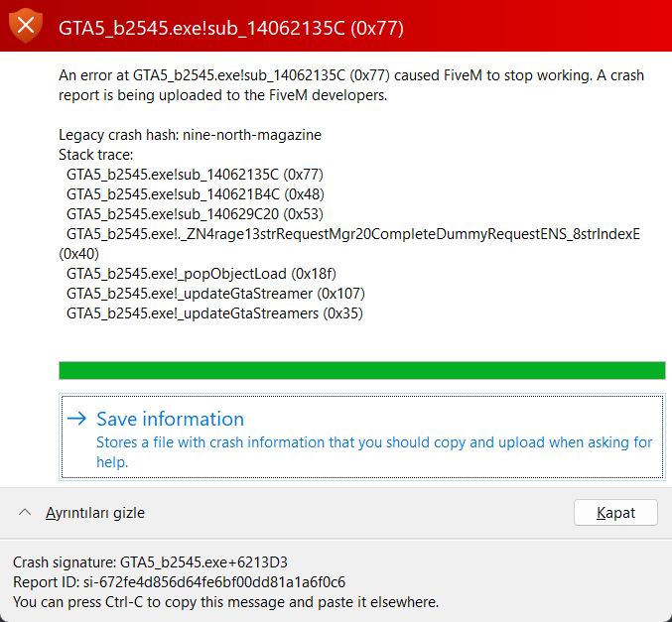Click the CompleteDummyRequest stack trace line
The width and height of the screenshot is (672, 622).
[x=352, y=234]
